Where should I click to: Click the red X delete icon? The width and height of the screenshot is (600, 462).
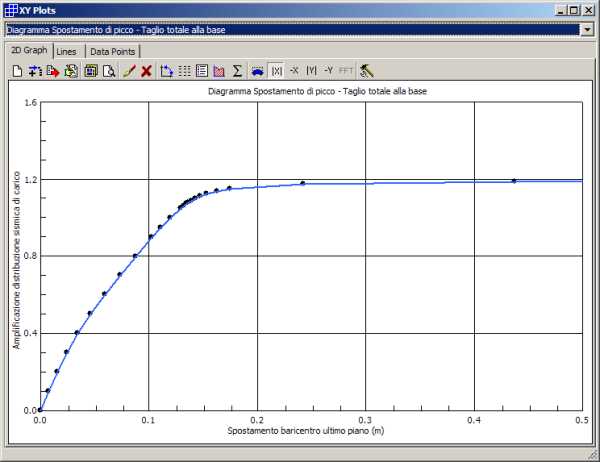pyautogui.click(x=146, y=71)
